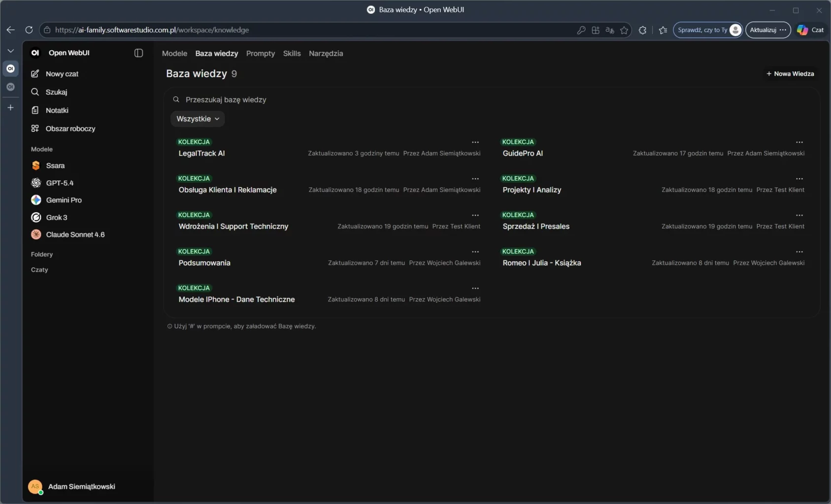Open the Nowy czat compose icon
This screenshot has height=504, width=831.
click(x=35, y=74)
